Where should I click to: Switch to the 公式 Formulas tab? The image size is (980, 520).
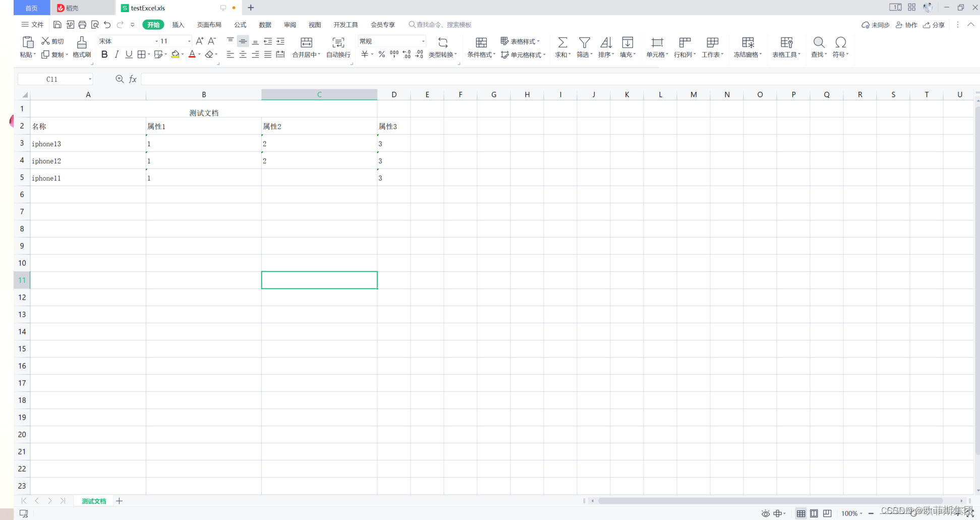click(240, 25)
